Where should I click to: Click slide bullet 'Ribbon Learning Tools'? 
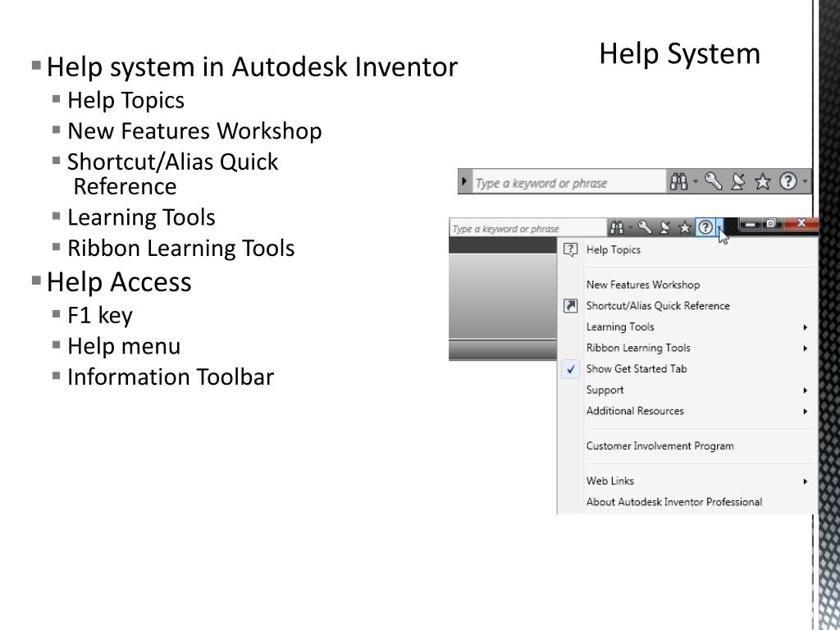181,249
